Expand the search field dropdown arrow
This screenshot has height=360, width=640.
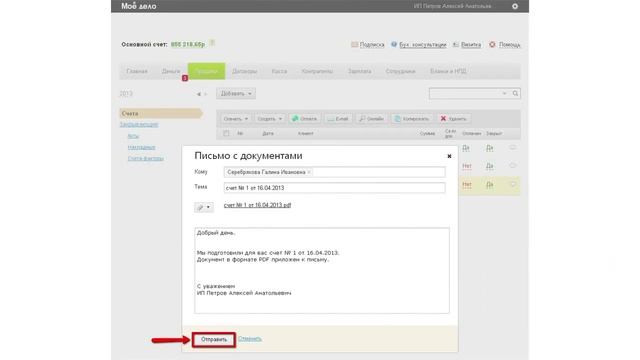point(504,93)
